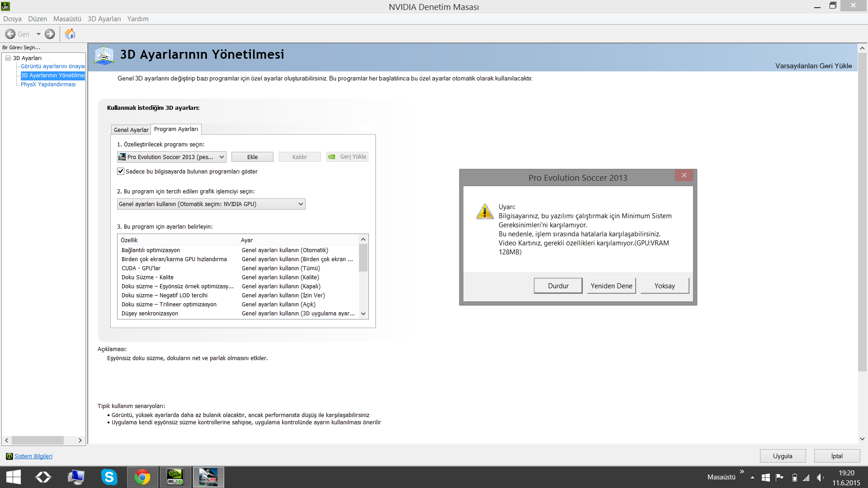Click Varsayılanları Geri Yükle link
This screenshot has width=868, height=488.
[x=814, y=66]
